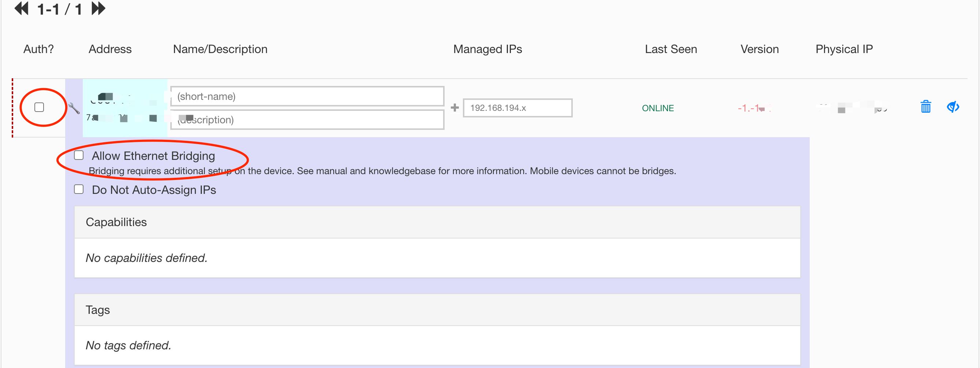The height and width of the screenshot is (368, 980).
Task: Check the Auth checkbox for member
Action: 39,107
